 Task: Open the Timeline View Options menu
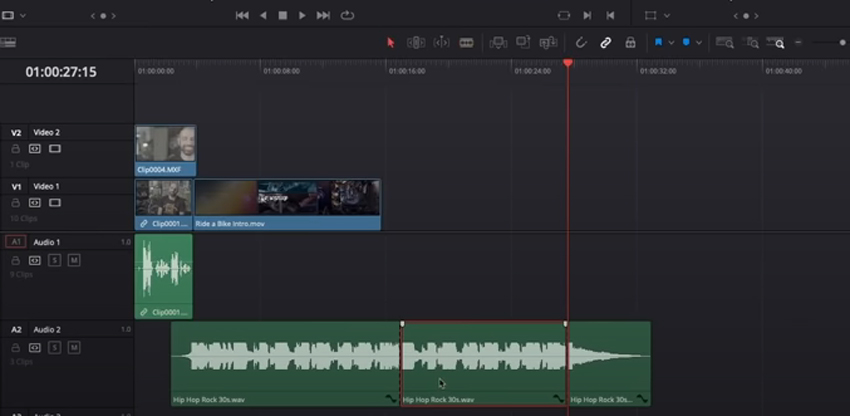click(x=9, y=42)
